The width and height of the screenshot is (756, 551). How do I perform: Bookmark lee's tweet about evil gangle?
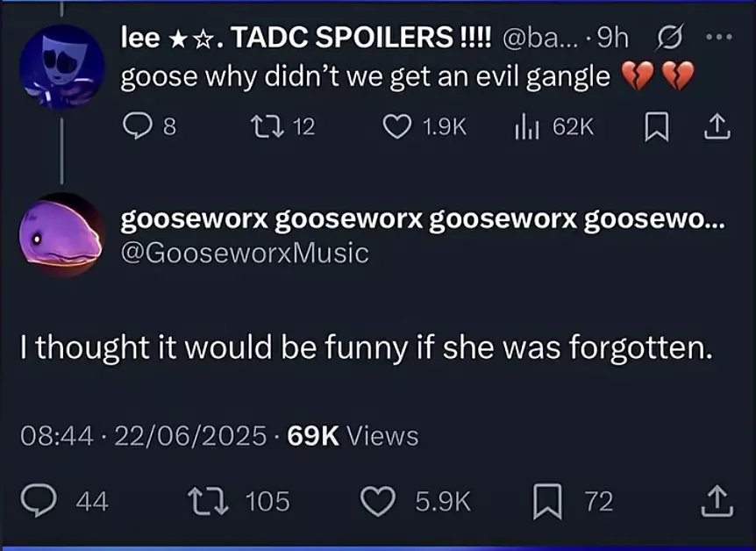pyautogui.click(x=657, y=126)
